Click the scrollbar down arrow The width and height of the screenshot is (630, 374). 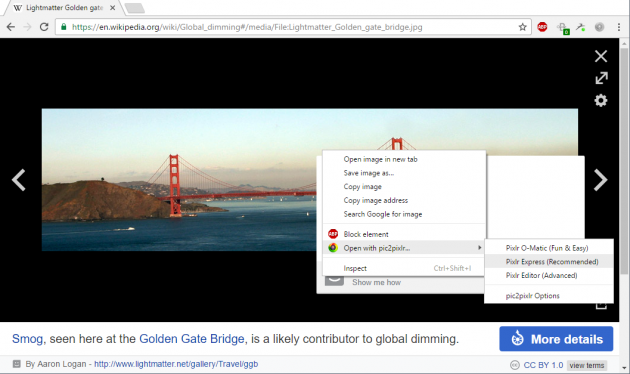coord(624,367)
